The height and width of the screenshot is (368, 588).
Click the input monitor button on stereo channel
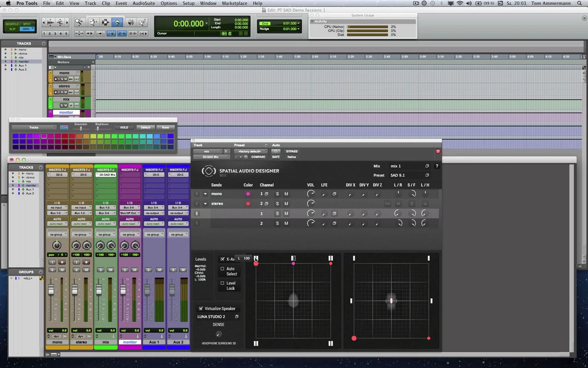(x=77, y=262)
